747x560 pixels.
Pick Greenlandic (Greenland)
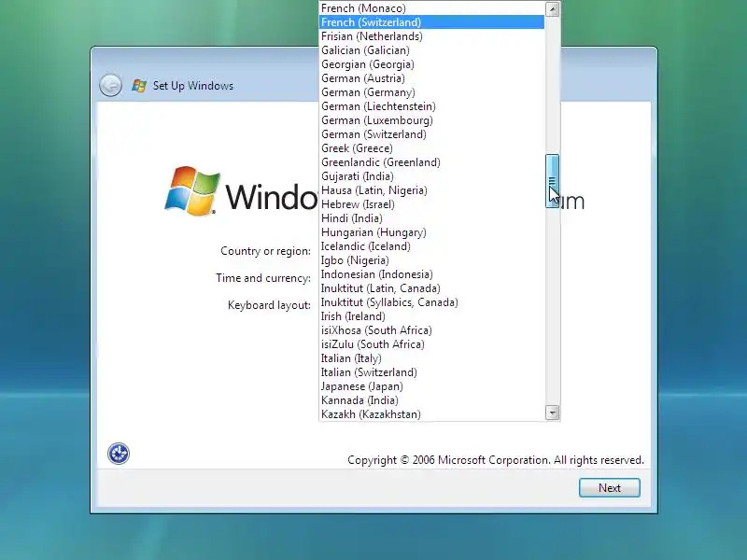(431, 162)
